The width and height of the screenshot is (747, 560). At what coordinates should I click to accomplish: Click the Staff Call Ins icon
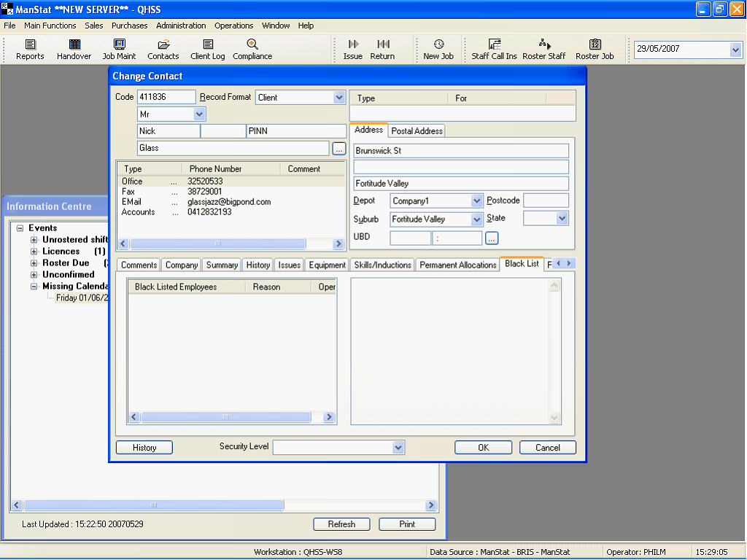(x=495, y=45)
